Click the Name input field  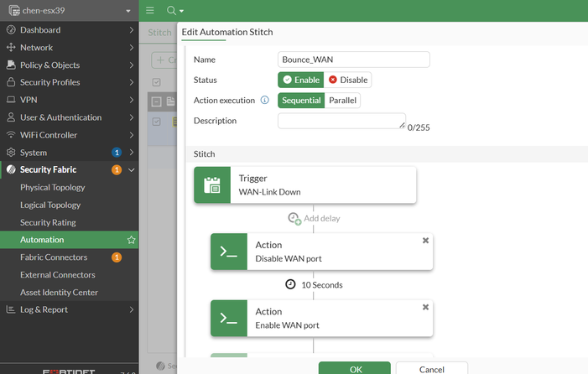point(353,60)
